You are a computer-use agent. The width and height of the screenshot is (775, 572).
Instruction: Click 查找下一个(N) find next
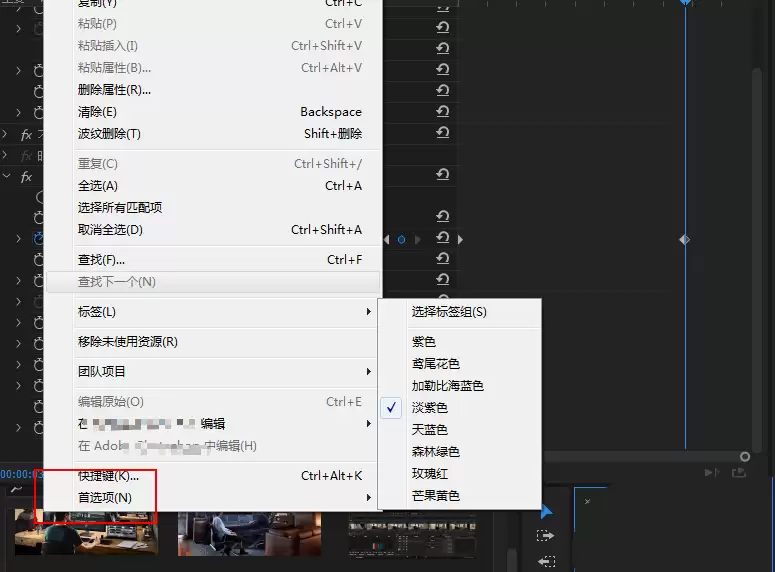click(x=213, y=282)
